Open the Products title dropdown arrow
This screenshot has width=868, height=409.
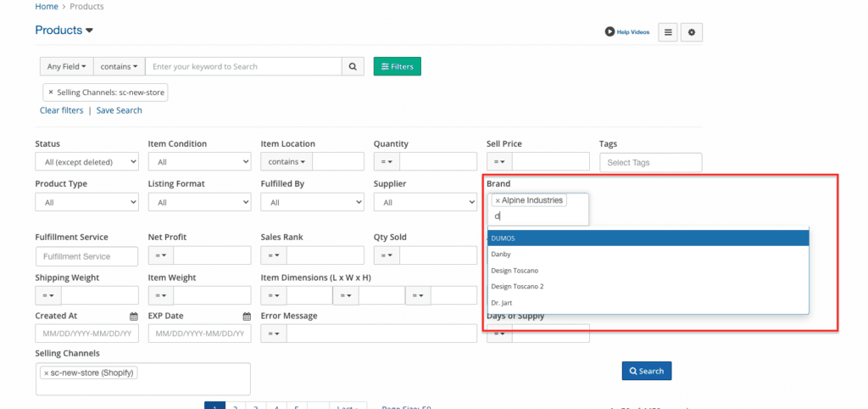[x=89, y=31]
